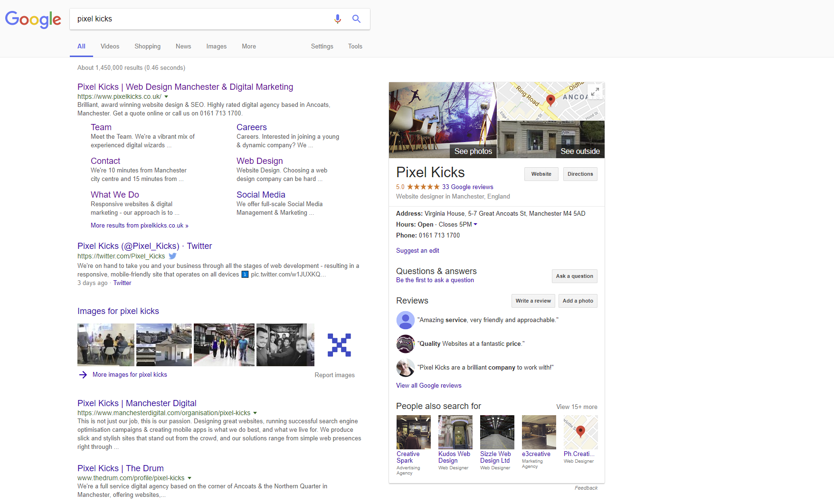Click the five star rating icons
This screenshot has height=504, width=834.
pos(423,187)
